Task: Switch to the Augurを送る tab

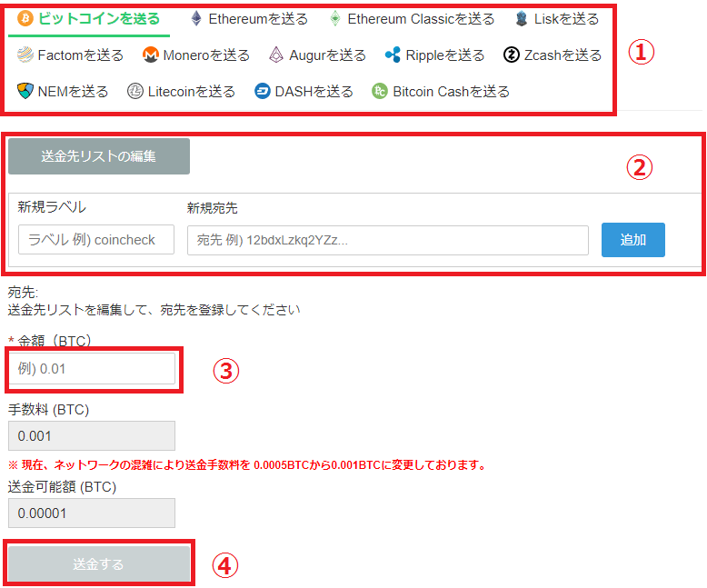Action: tap(317, 55)
